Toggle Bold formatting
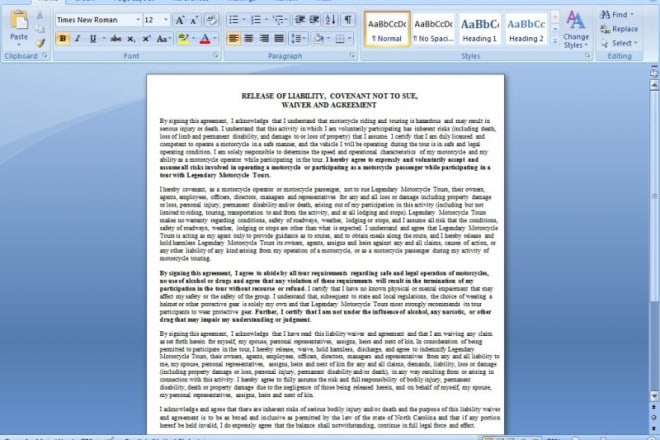The width and height of the screenshot is (660, 440). point(63,39)
